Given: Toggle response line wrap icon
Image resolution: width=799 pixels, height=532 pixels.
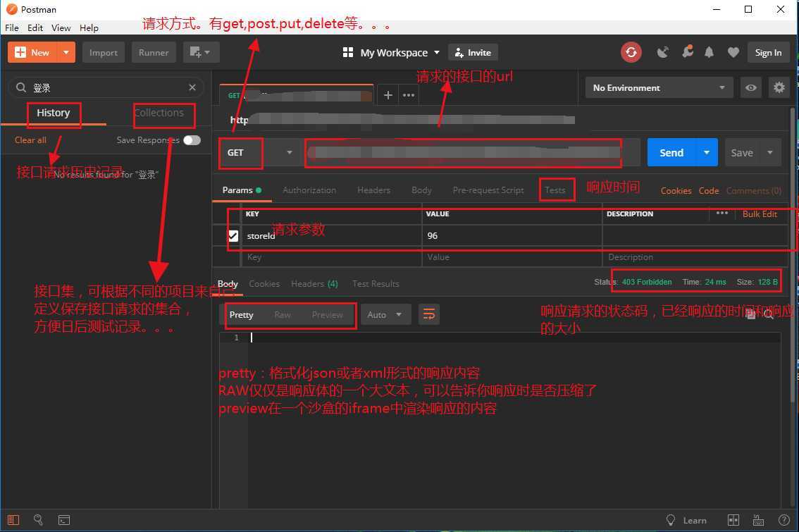Looking at the screenshot, I should click(x=429, y=314).
